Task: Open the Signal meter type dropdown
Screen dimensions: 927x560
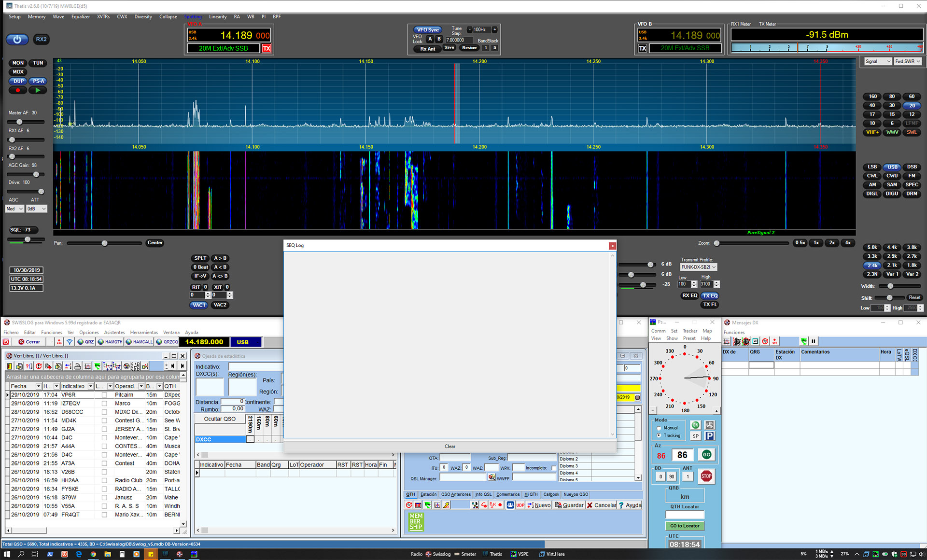Action: (x=877, y=61)
